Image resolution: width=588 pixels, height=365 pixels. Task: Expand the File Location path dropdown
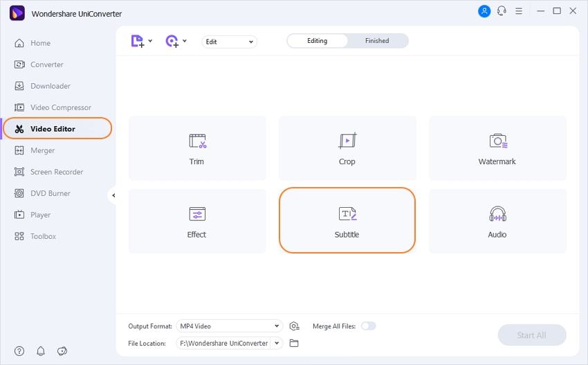[277, 343]
